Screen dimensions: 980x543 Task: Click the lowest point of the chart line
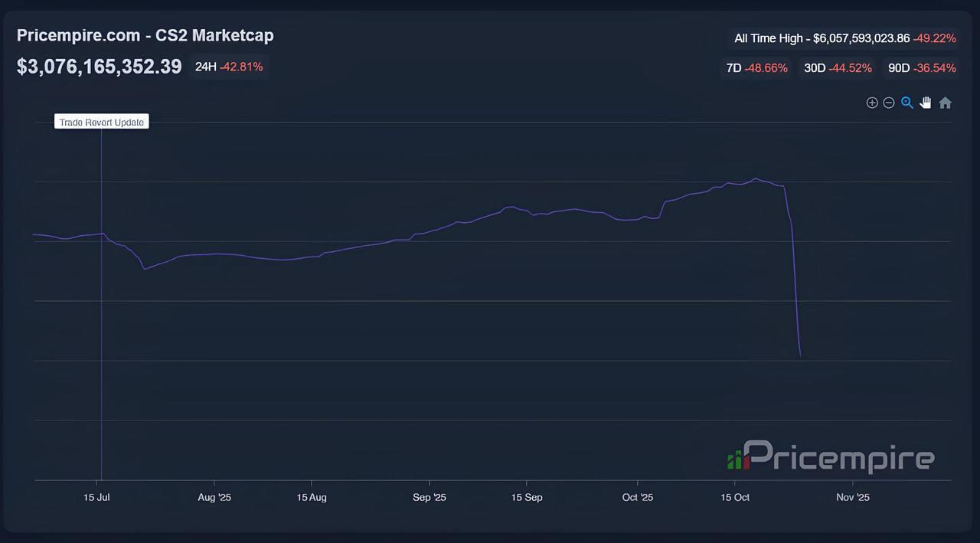click(800, 355)
